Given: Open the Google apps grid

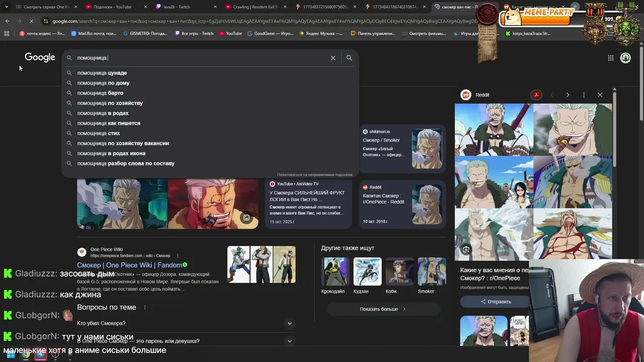Looking at the screenshot, I should point(610,58).
